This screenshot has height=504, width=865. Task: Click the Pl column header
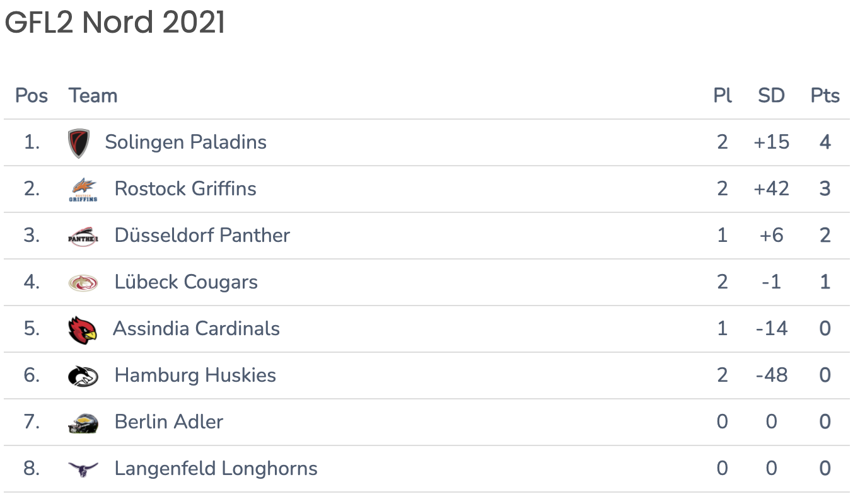point(723,96)
